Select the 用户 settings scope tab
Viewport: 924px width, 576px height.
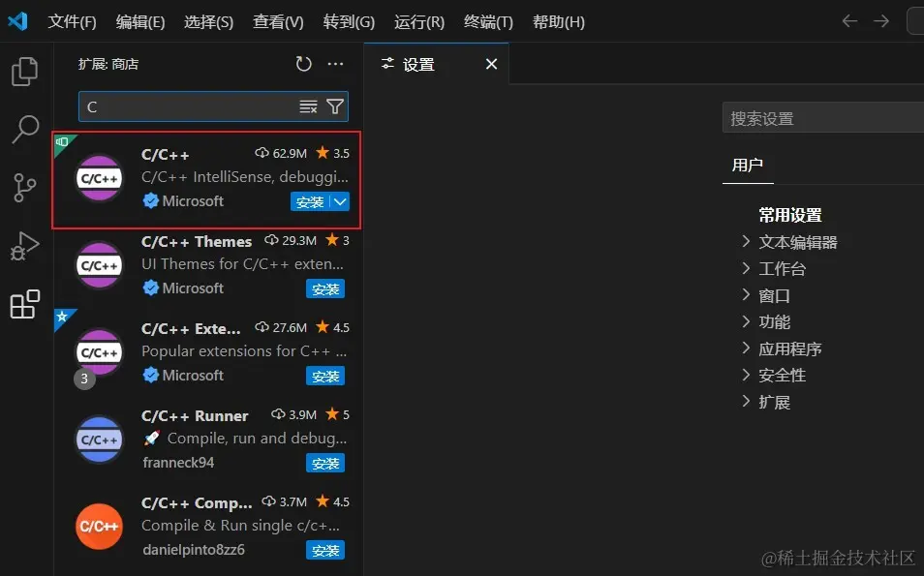tap(747, 166)
